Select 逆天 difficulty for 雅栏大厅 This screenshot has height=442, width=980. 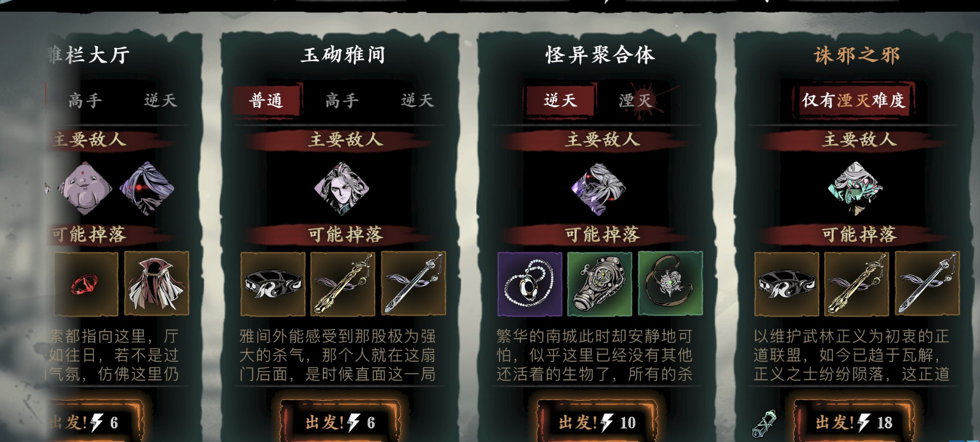(160, 100)
